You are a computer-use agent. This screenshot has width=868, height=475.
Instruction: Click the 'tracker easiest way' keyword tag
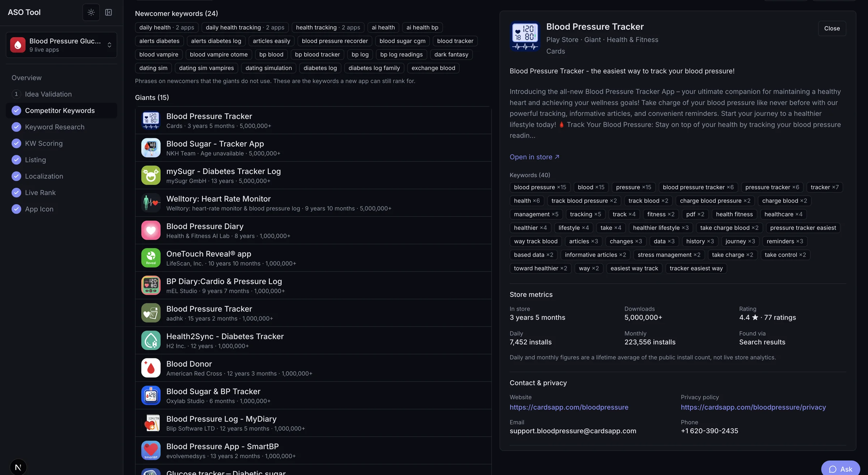point(696,269)
